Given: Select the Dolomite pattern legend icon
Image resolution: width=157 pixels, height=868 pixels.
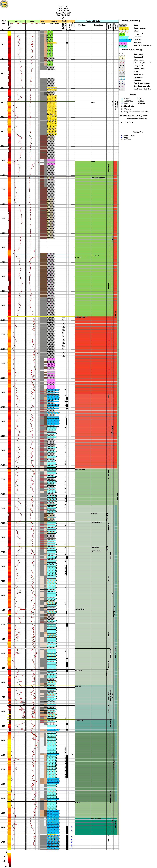Looking at the screenshot, I should (x=125, y=40).
